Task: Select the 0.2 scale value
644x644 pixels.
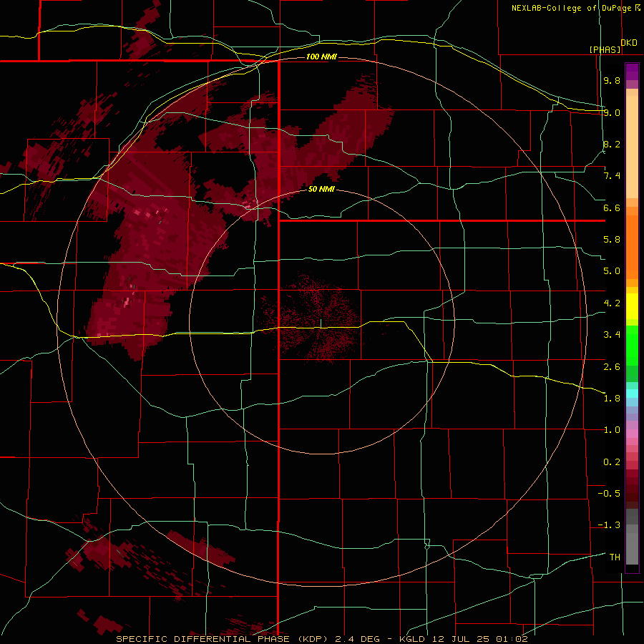Action: (x=612, y=462)
